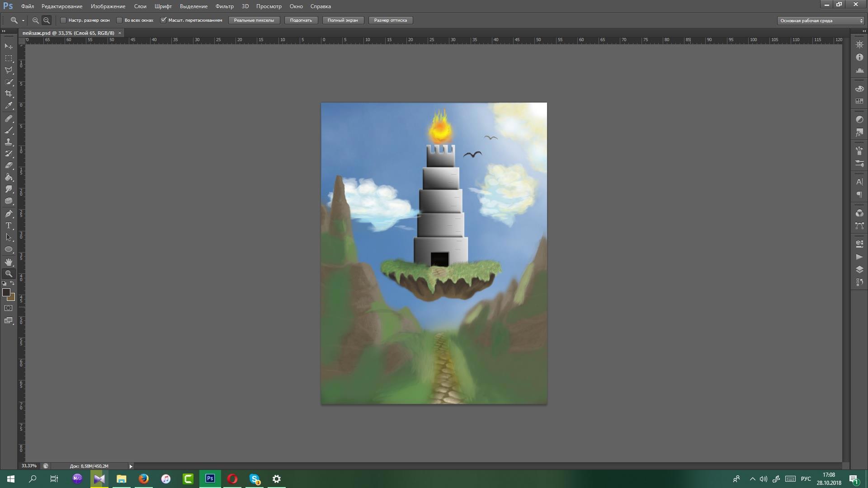Open the workspace dropdown 'Основная рабочая среда'
This screenshot has height=488, width=868.
821,20
